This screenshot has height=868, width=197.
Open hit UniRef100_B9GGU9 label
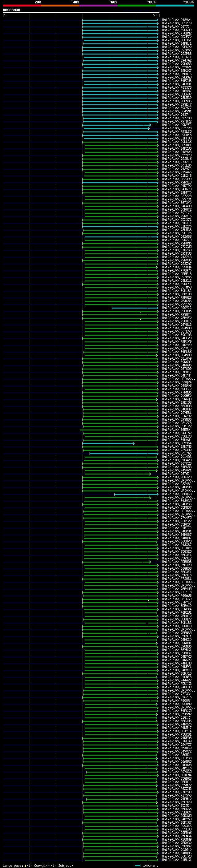click(x=177, y=30)
